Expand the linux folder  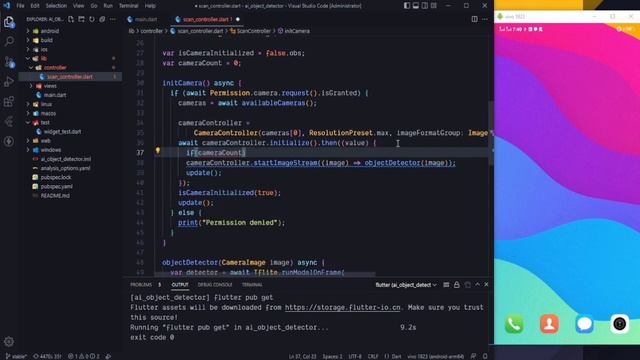46,104
